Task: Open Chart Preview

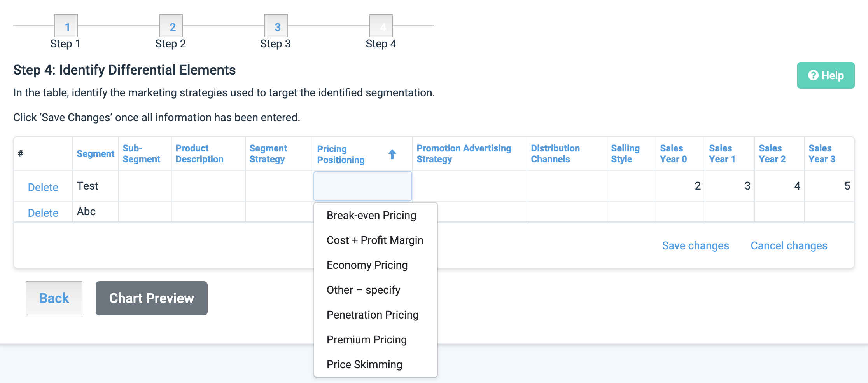Action: pos(152,298)
